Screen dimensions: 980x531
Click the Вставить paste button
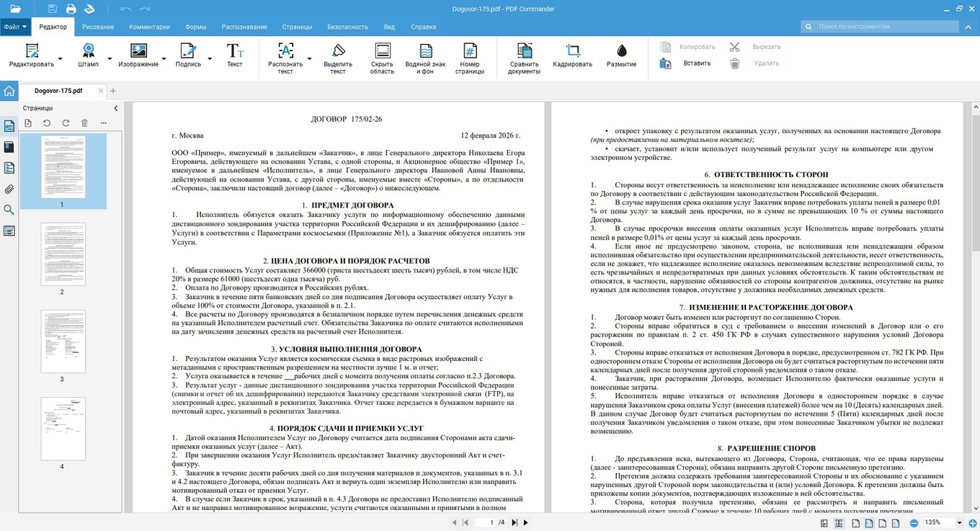pos(685,63)
